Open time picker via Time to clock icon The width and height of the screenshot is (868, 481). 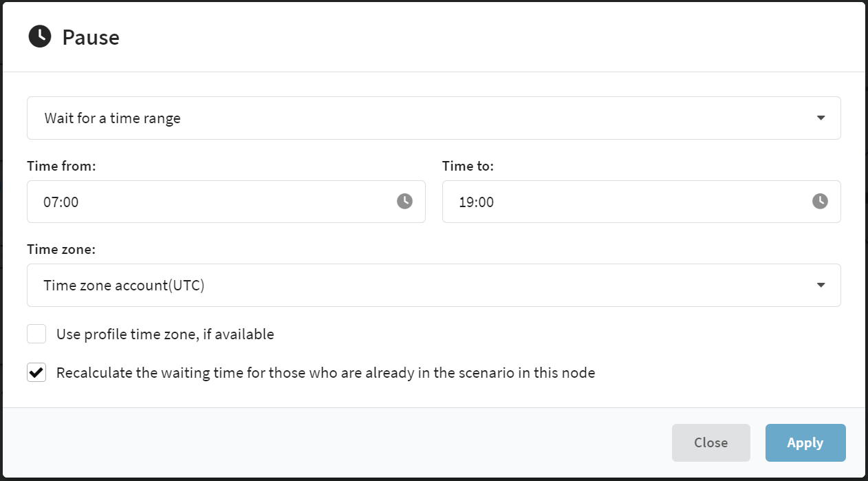(x=820, y=201)
